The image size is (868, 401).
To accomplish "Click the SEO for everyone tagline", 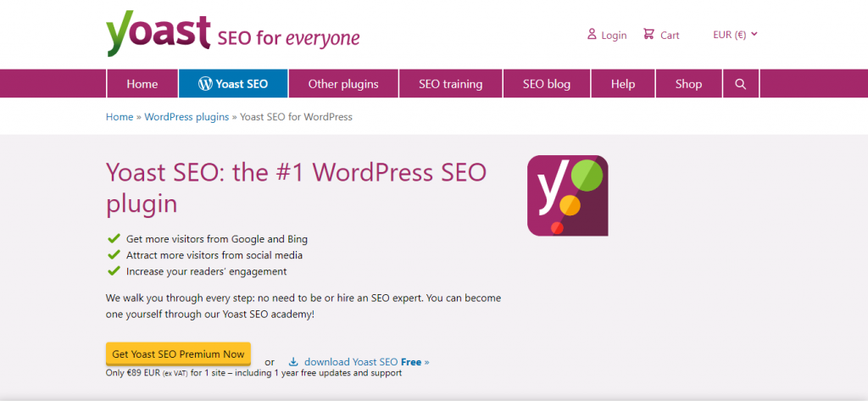I will (288, 38).
